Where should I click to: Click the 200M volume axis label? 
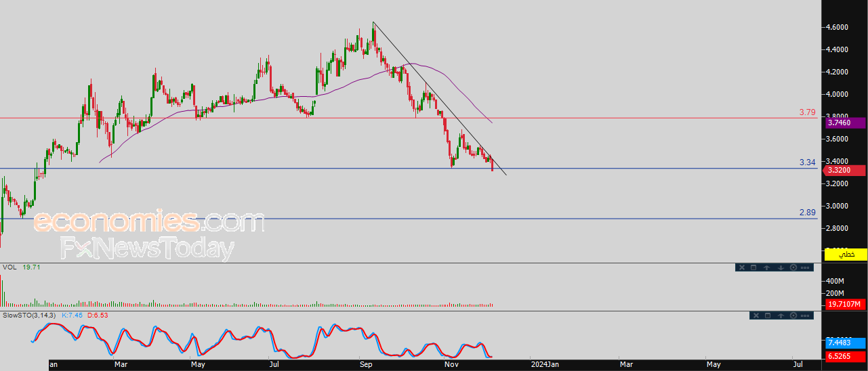point(834,293)
